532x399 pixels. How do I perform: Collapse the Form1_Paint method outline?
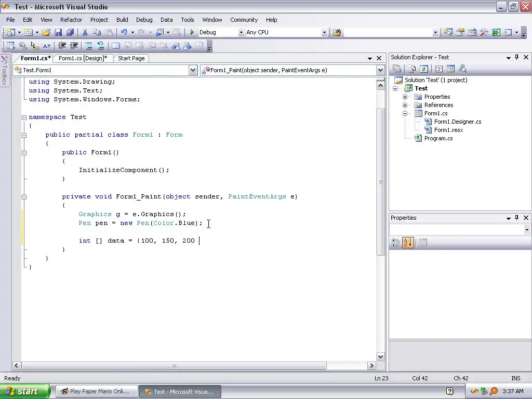[x=24, y=197]
